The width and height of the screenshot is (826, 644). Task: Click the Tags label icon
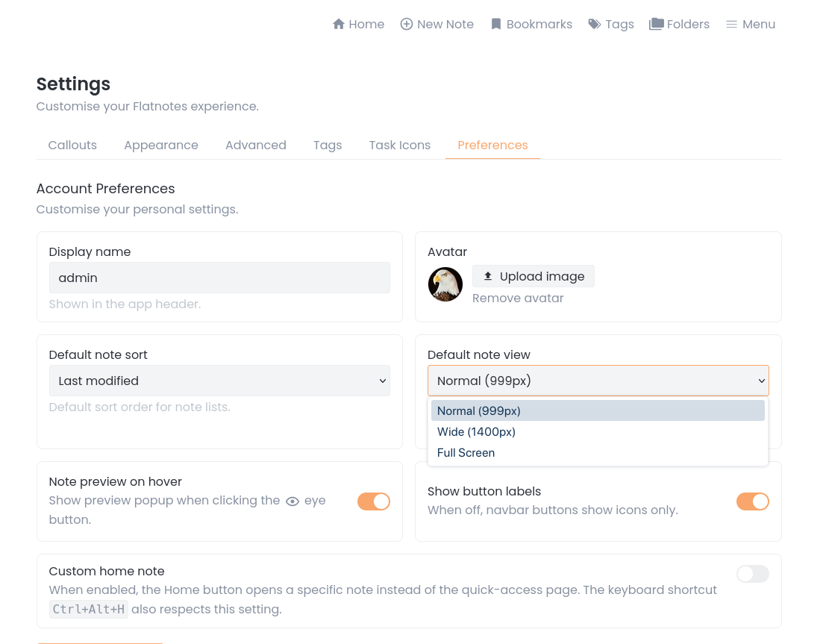(x=594, y=24)
